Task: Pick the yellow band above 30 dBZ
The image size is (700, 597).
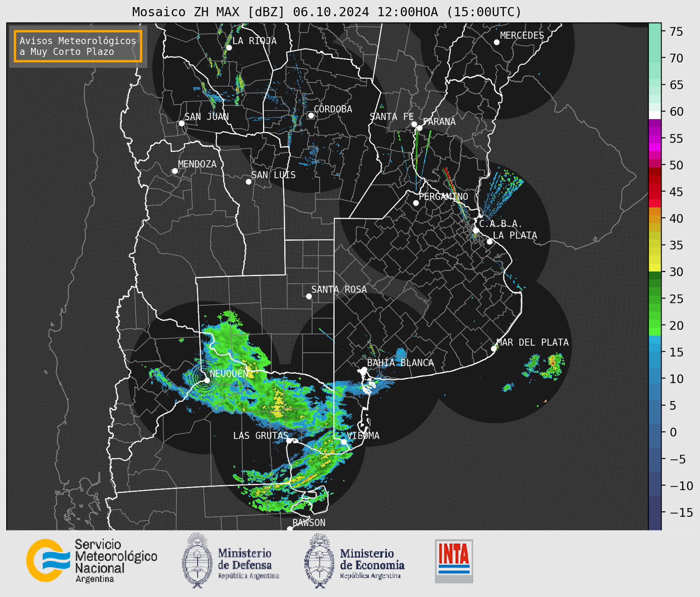Action: (655, 267)
